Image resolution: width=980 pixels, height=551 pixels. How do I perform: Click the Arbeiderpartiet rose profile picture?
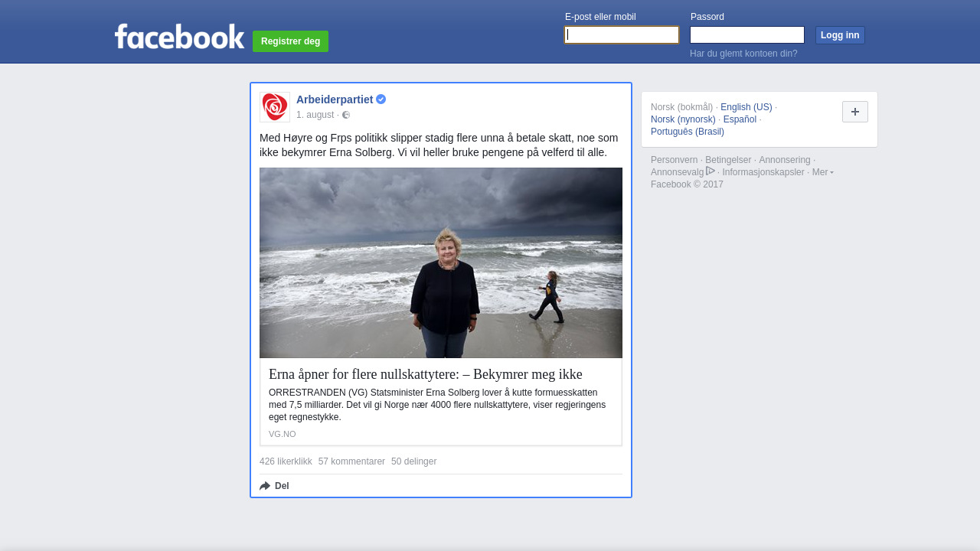[x=275, y=107]
